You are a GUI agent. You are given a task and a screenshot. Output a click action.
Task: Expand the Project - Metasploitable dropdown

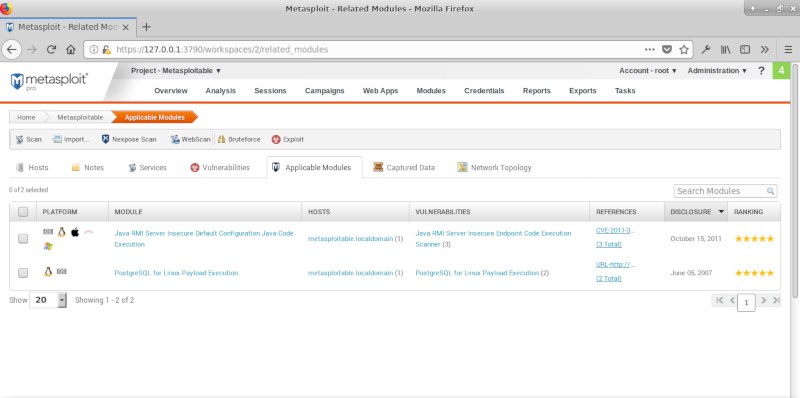coord(176,71)
